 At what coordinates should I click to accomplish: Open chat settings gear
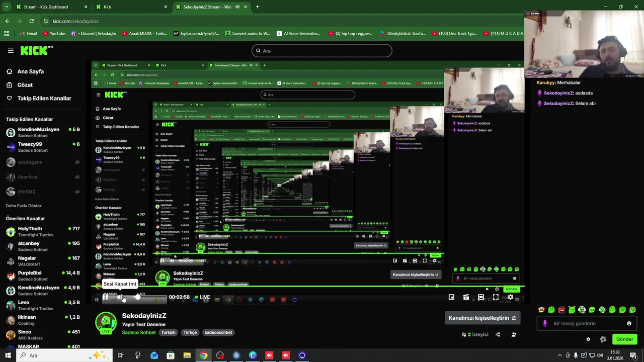(588, 339)
